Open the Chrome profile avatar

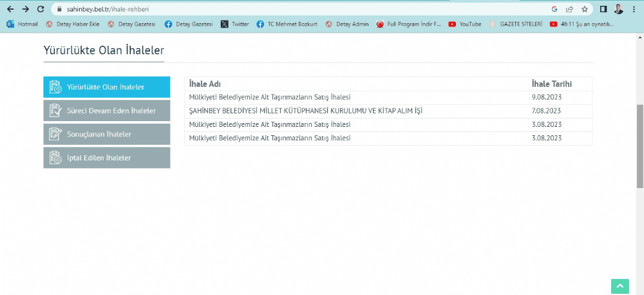coord(618,9)
